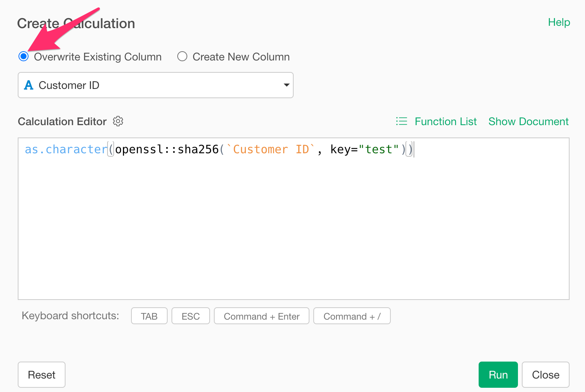The height and width of the screenshot is (392, 585).
Task: Close the Create Calculation dialog
Action: tap(545, 375)
